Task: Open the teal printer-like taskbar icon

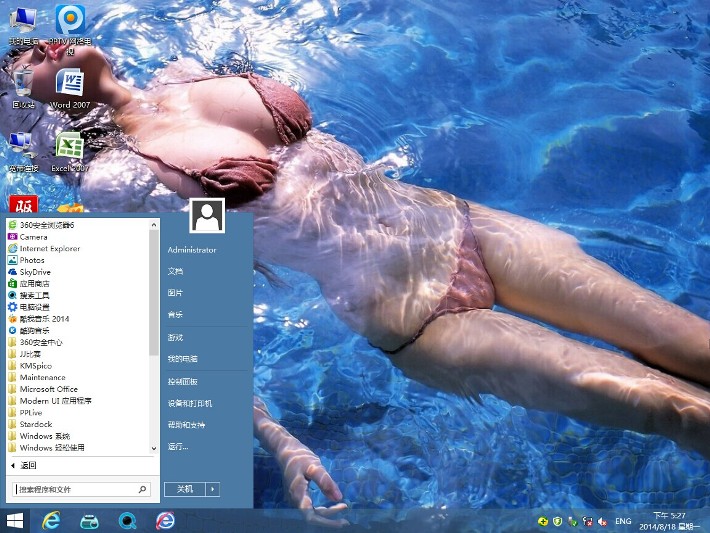Action: (89, 521)
